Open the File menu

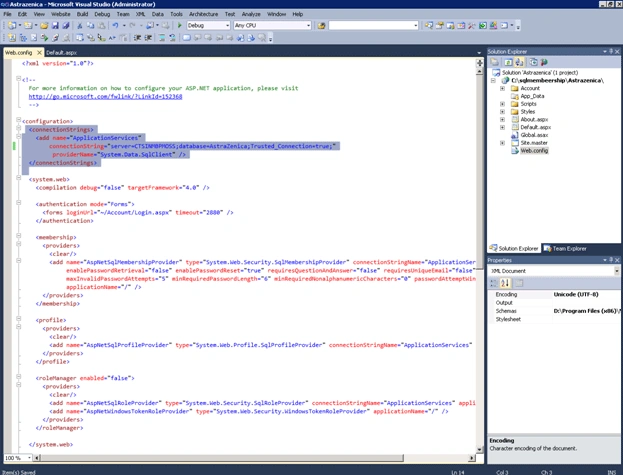coord(8,14)
